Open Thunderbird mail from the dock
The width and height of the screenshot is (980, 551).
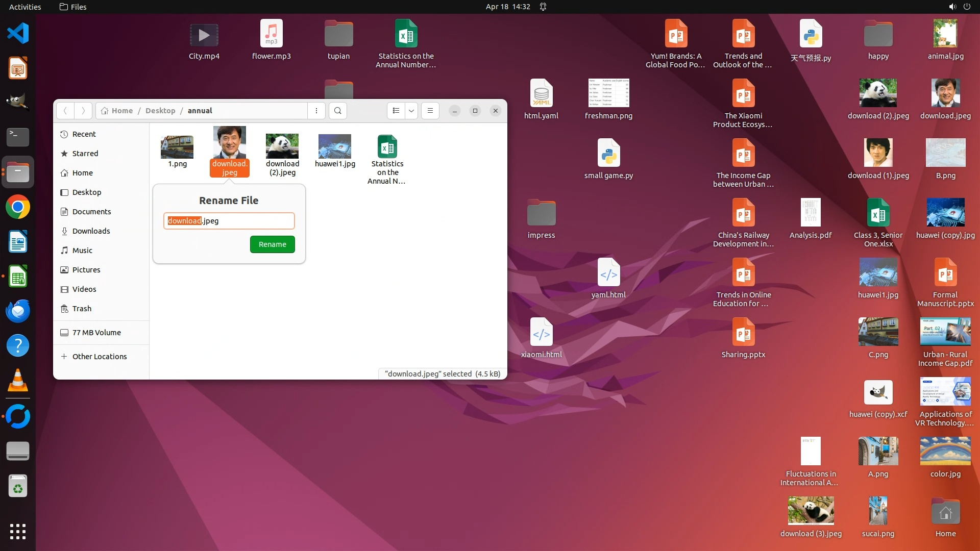pos(18,311)
